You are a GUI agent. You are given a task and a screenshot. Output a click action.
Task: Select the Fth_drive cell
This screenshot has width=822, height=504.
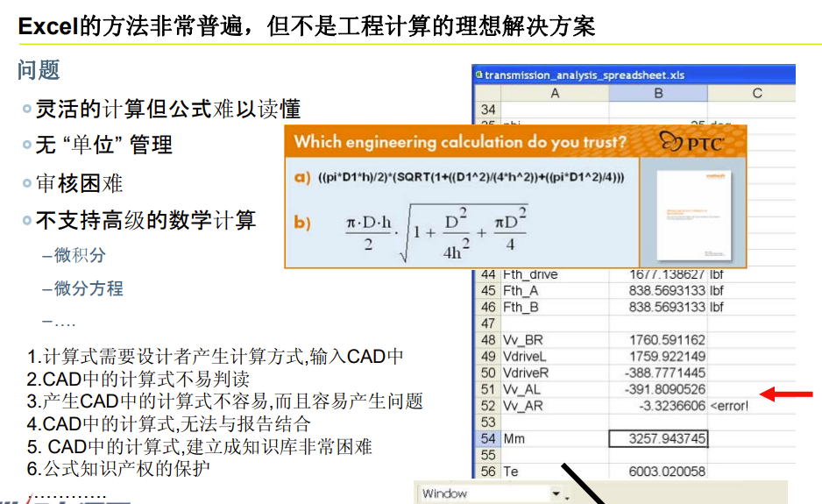[555, 274]
